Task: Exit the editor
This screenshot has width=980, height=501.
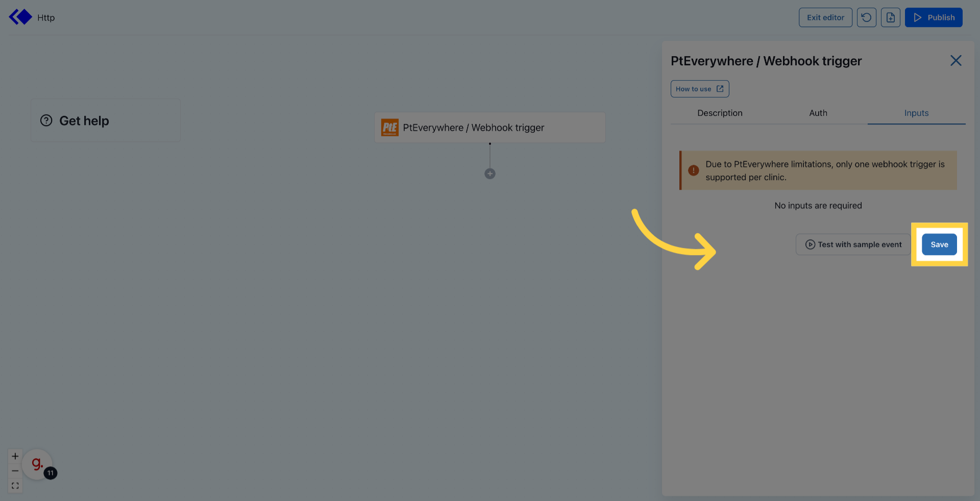Action: (x=825, y=17)
